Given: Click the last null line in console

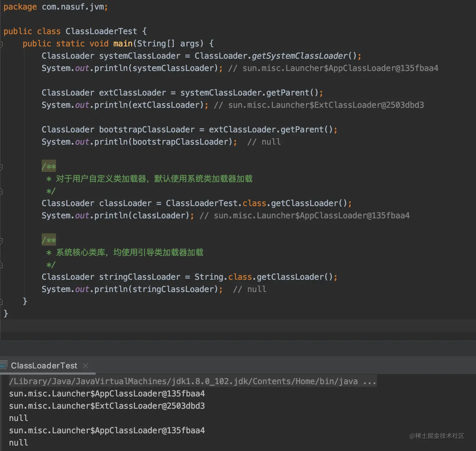Looking at the screenshot, I should (x=18, y=443).
